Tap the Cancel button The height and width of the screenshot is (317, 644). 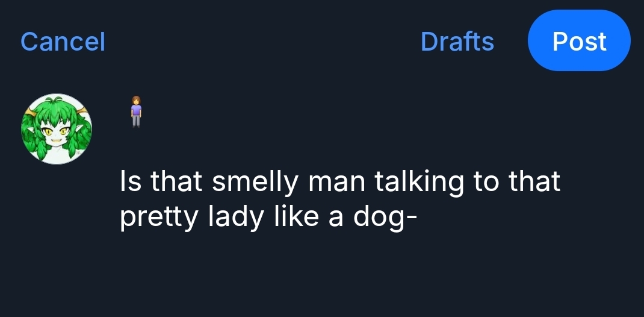click(63, 42)
